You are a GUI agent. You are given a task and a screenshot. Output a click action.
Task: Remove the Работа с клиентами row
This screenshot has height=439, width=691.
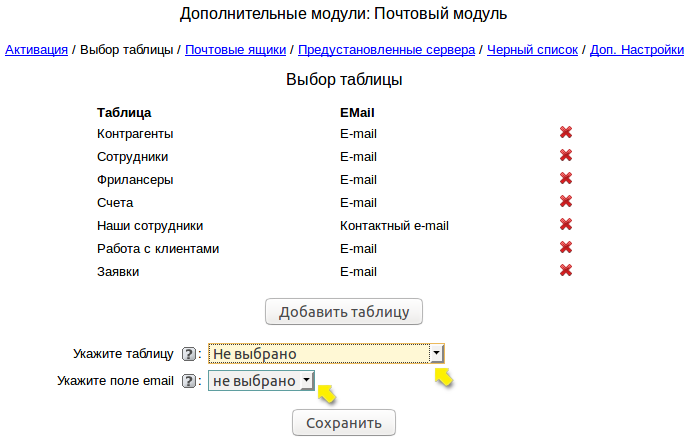pos(565,248)
